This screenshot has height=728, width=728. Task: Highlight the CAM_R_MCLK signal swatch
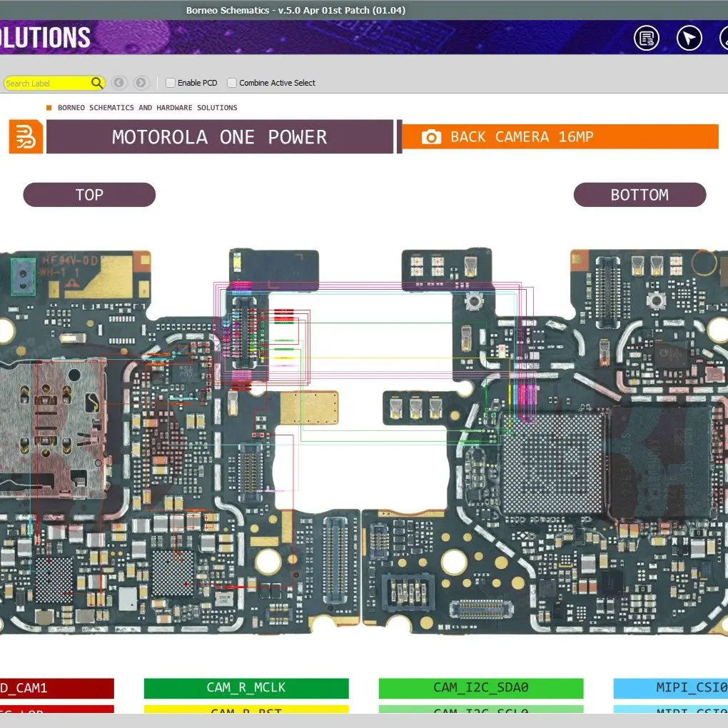(246, 688)
